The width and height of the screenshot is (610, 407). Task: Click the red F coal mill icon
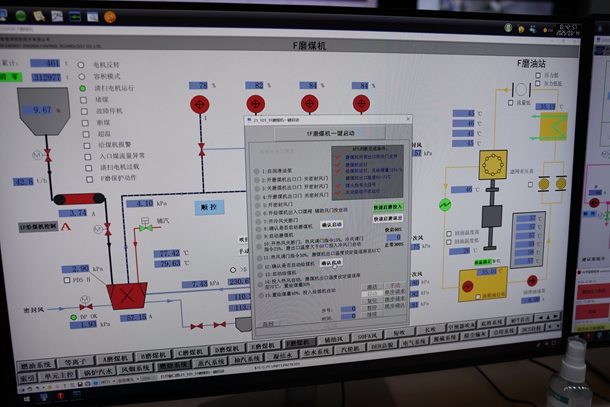tap(127, 295)
